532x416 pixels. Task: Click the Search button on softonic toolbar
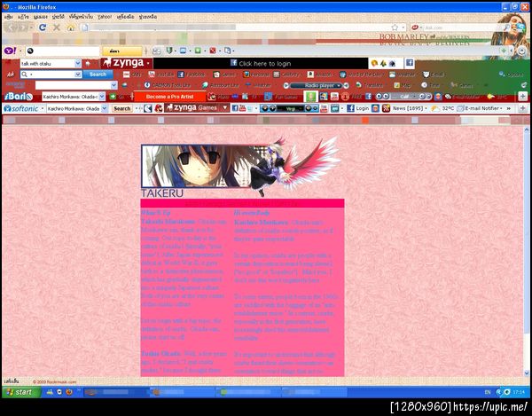(122, 108)
